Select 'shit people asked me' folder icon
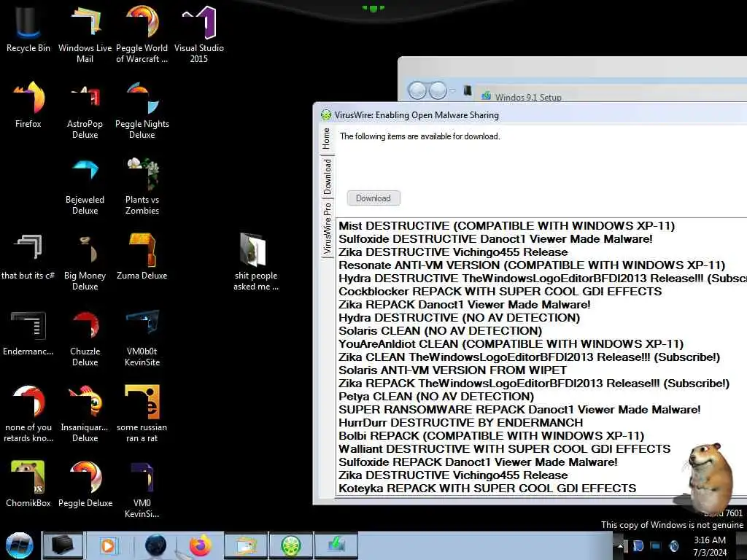 (256, 262)
